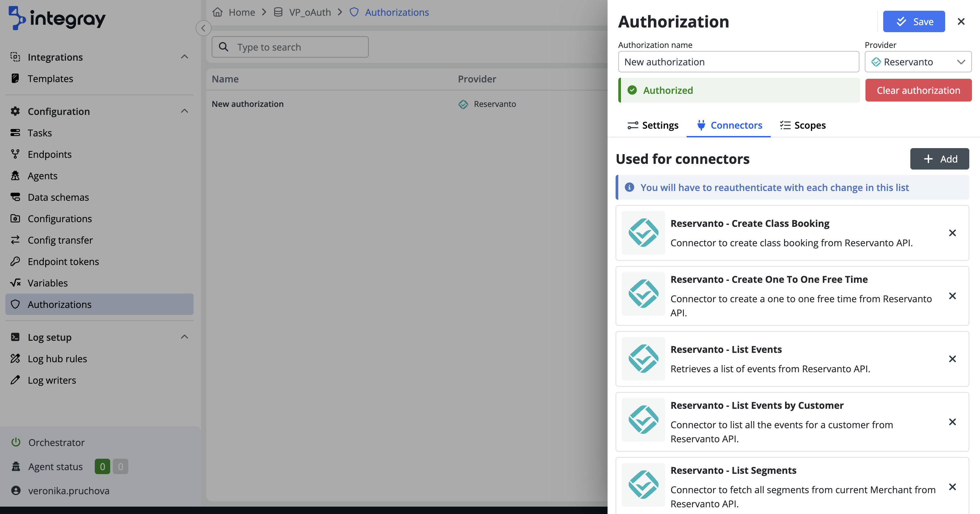980x514 pixels.
Task: Click the Authorization name input field
Action: click(738, 62)
